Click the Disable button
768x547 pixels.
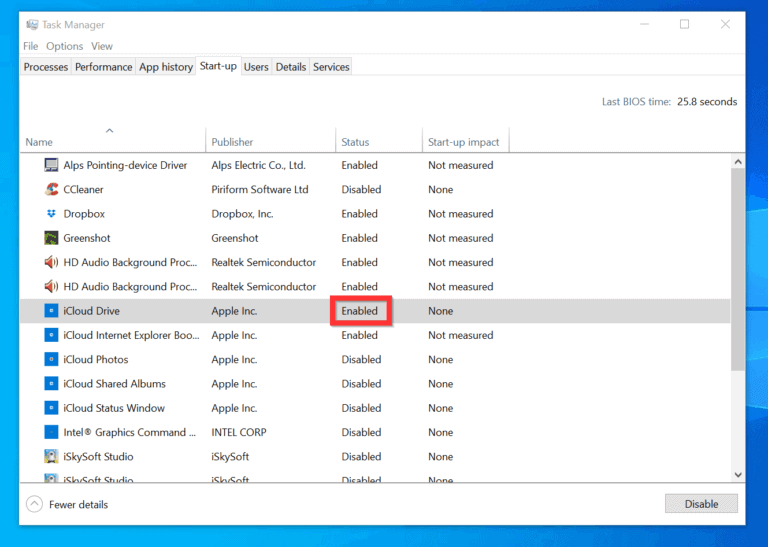(x=701, y=503)
